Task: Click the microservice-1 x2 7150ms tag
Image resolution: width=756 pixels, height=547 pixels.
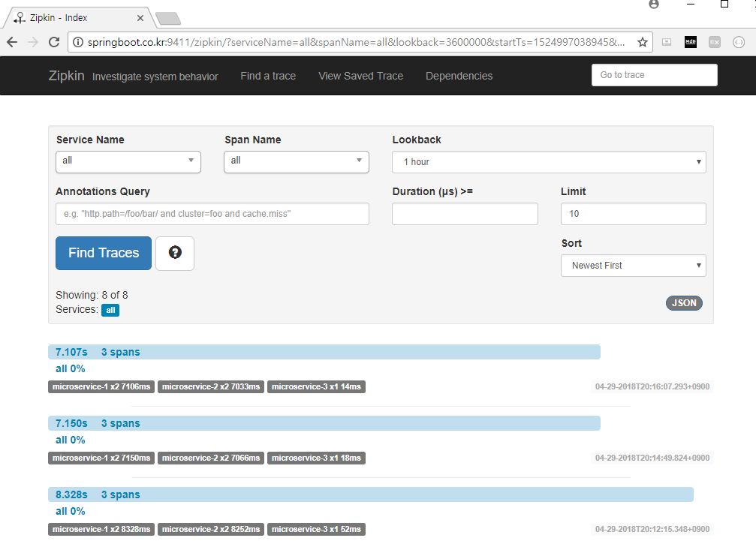Action: 101,458
